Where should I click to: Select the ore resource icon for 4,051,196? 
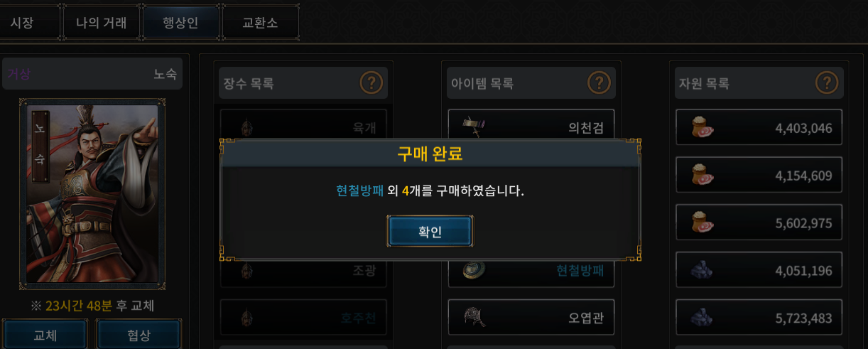702,270
